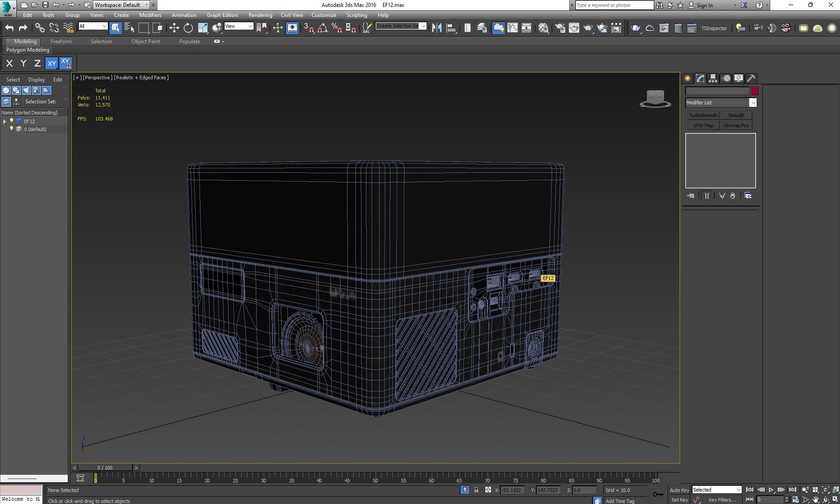Open the Mirror tool in toolbar
The image size is (840, 504).
(437, 28)
